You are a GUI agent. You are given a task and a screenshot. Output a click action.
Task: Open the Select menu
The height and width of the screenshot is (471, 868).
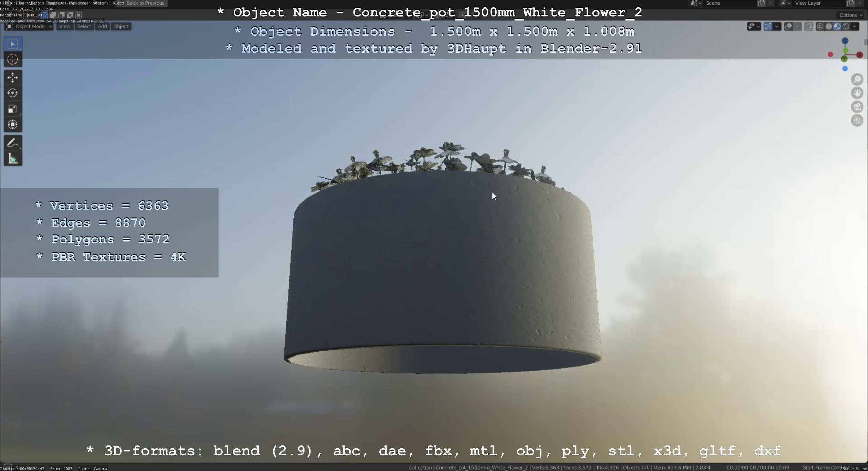tap(84, 27)
